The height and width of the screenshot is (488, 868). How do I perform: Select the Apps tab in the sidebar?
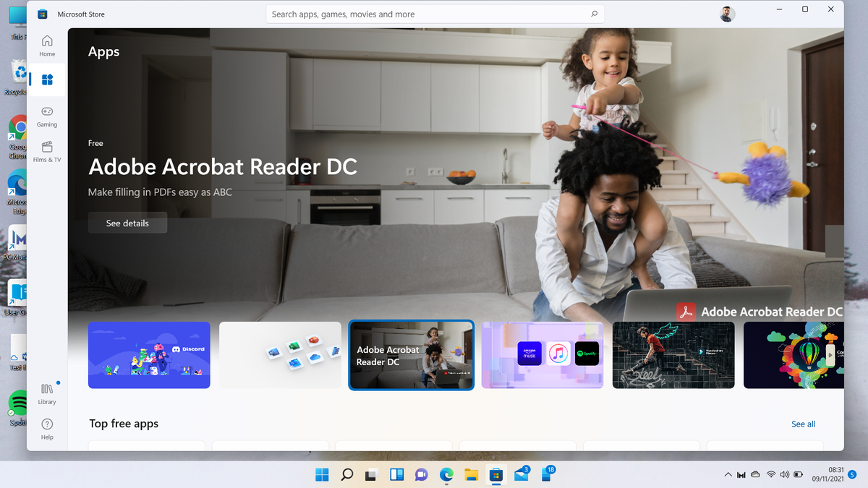click(x=46, y=80)
